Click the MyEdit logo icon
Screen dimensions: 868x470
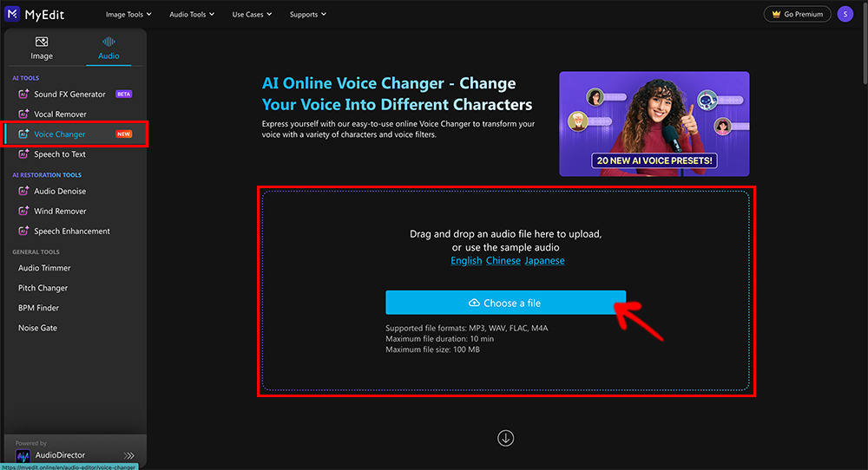(x=12, y=14)
